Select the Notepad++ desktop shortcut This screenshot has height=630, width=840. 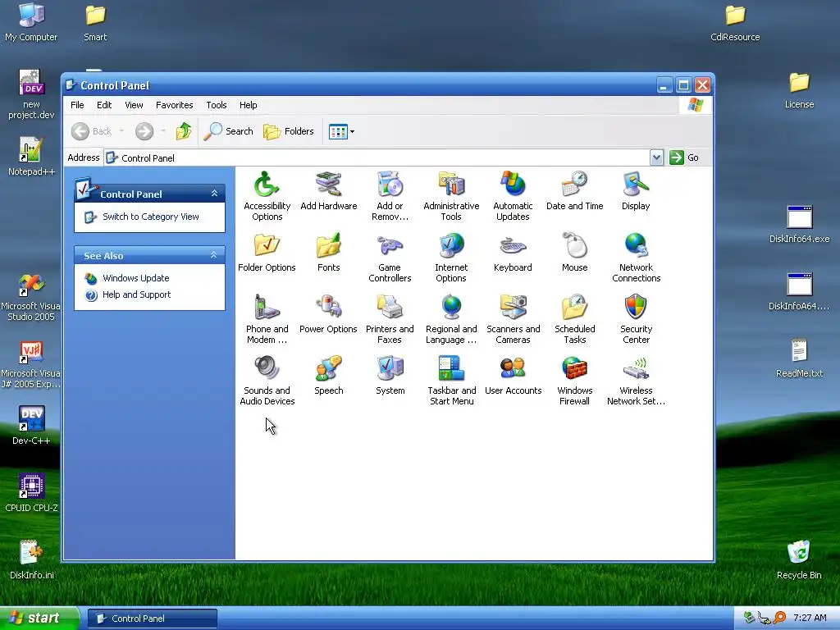[x=31, y=156]
